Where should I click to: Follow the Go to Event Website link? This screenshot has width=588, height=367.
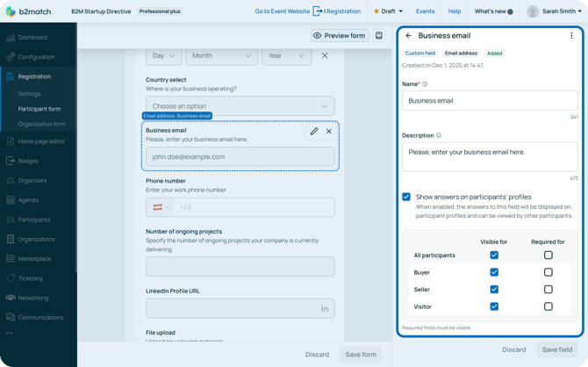282,11
